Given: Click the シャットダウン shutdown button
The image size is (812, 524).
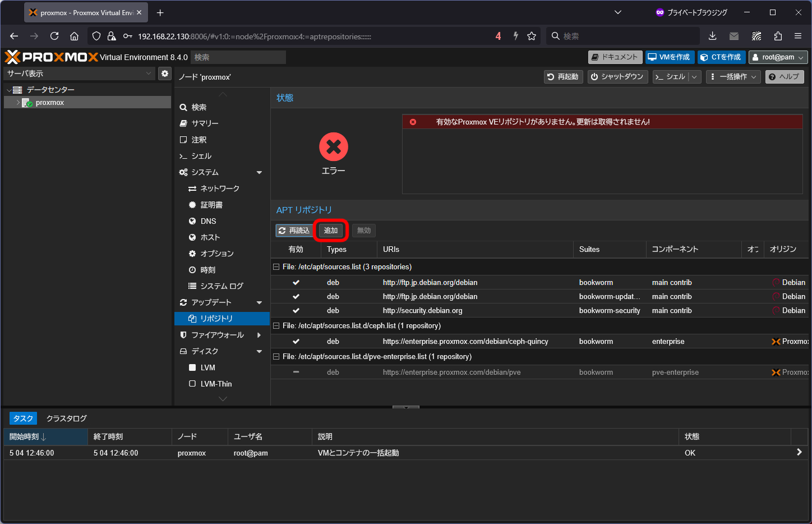Looking at the screenshot, I should [x=617, y=77].
